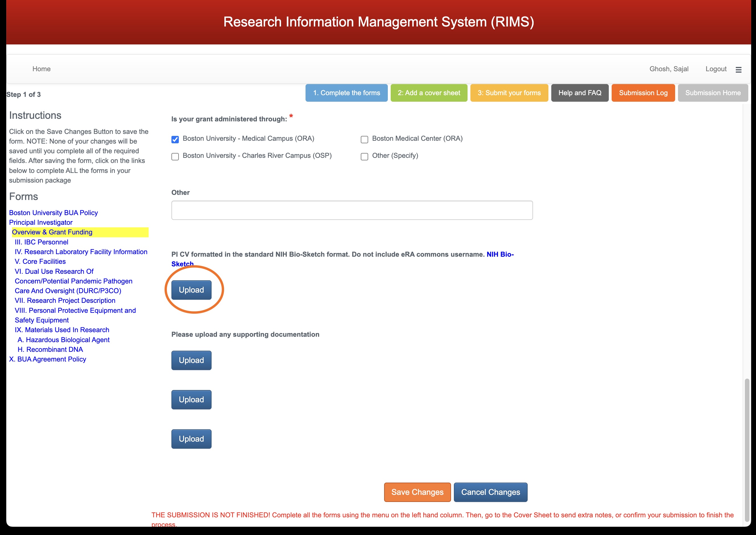This screenshot has width=756, height=535.
Task: Save Changes to the form
Action: (417, 492)
